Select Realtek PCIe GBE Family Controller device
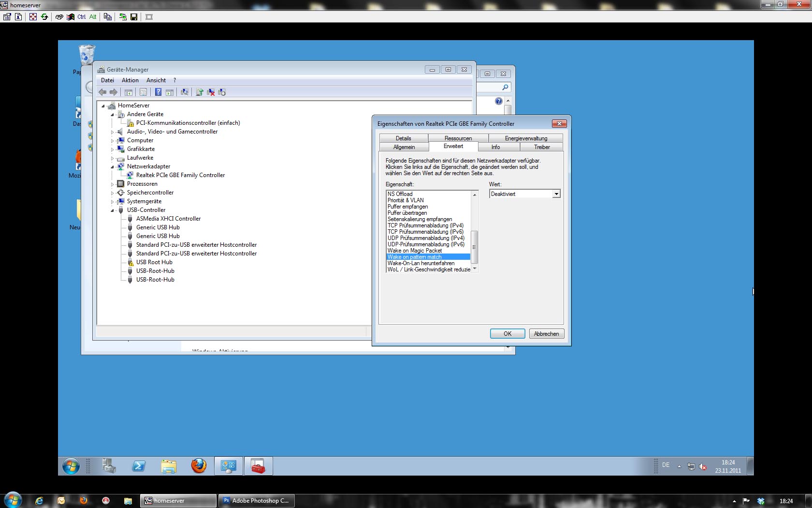This screenshot has width=812, height=508. tap(180, 175)
